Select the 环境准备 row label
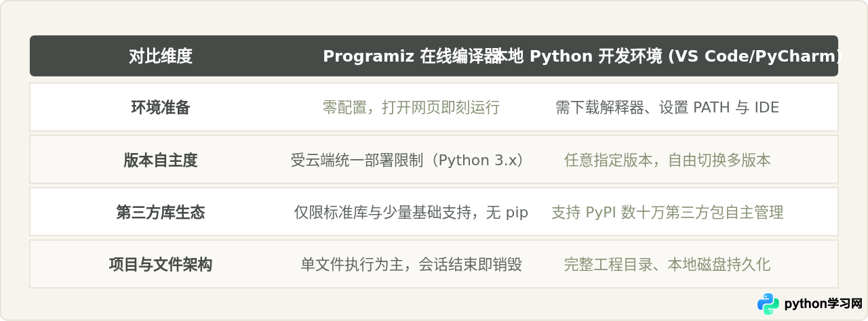The width and height of the screenshot is (868, 321). pos(161,107)
